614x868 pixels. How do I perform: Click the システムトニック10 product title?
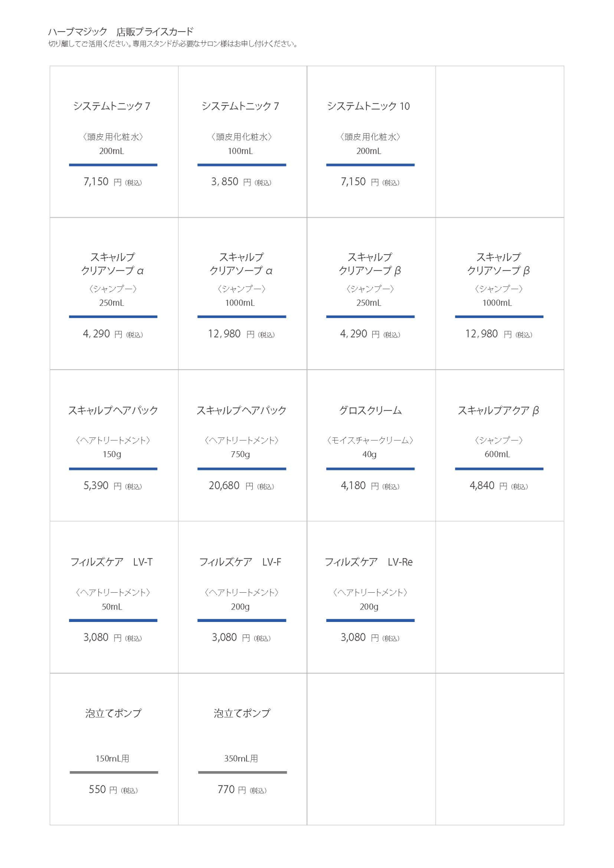(368, 106)
